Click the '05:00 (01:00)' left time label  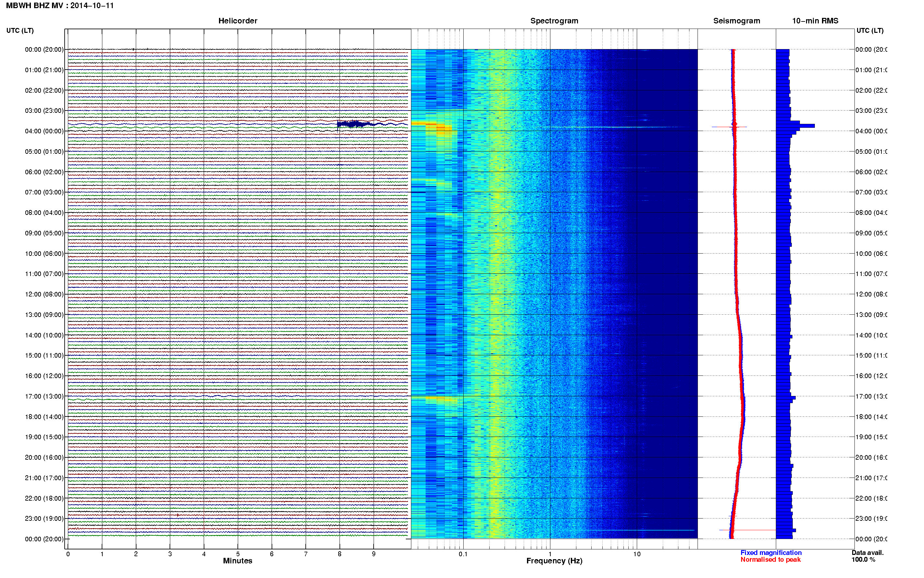pos(44,151)
